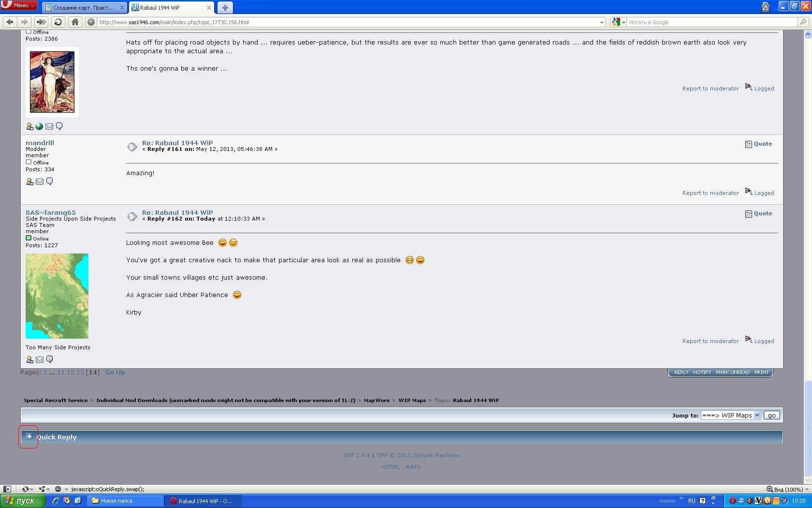This screenshot has width=812, height=508.
Task: Click the site info globe badge in address bar
Action: [91, 22]
